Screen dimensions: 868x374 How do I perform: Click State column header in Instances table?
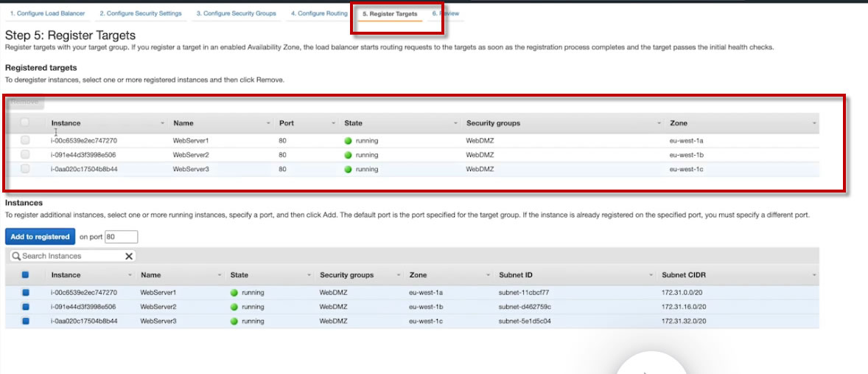click(239, 275)
